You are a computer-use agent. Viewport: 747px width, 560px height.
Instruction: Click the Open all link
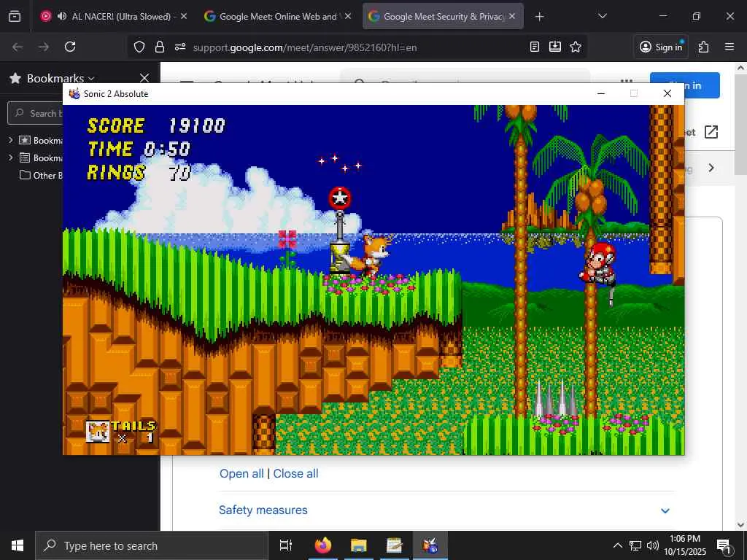[241, 473]
